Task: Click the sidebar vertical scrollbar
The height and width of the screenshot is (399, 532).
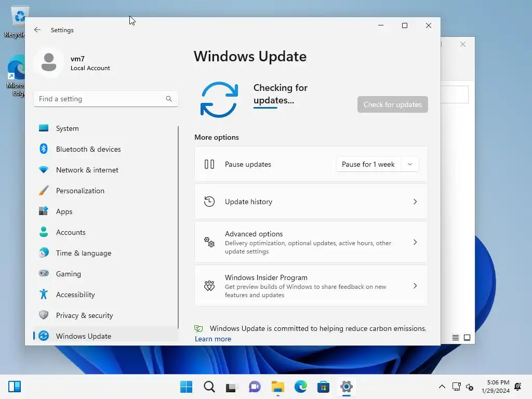Action: [178, 227]
